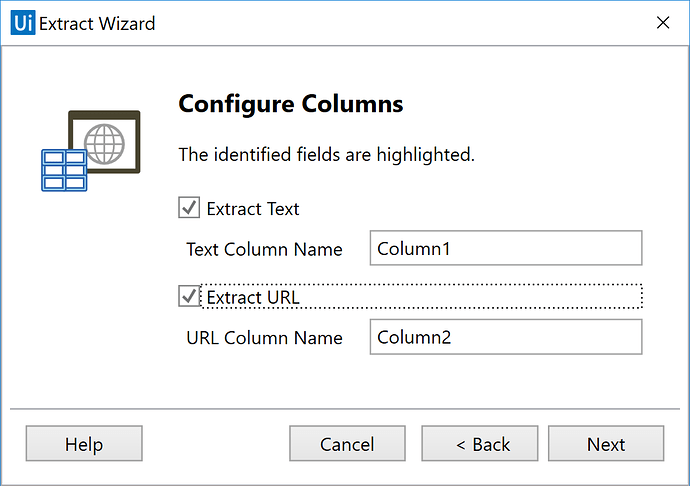
Task: Uncheck the Extract Text checkbox
Action: coord(188,208)
